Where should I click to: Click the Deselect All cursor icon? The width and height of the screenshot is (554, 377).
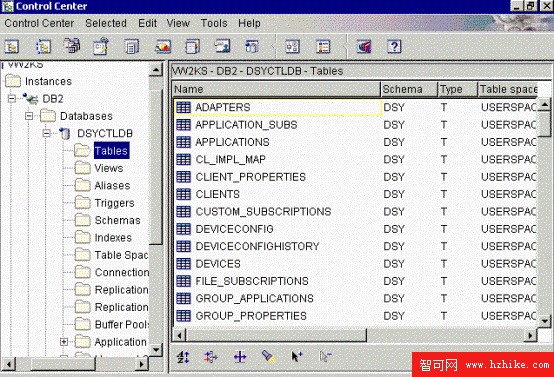pos(325,357)
